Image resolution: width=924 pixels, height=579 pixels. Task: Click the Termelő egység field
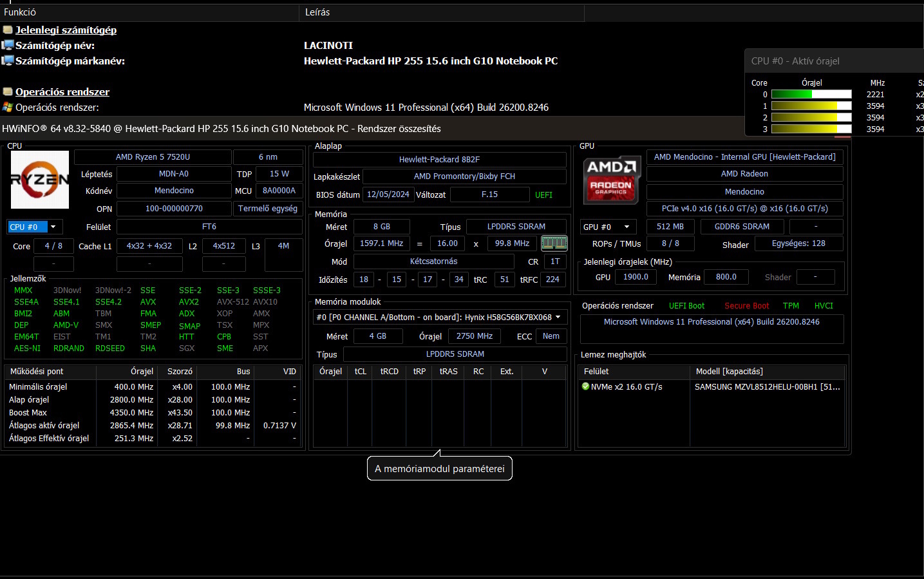click(268, 209)
